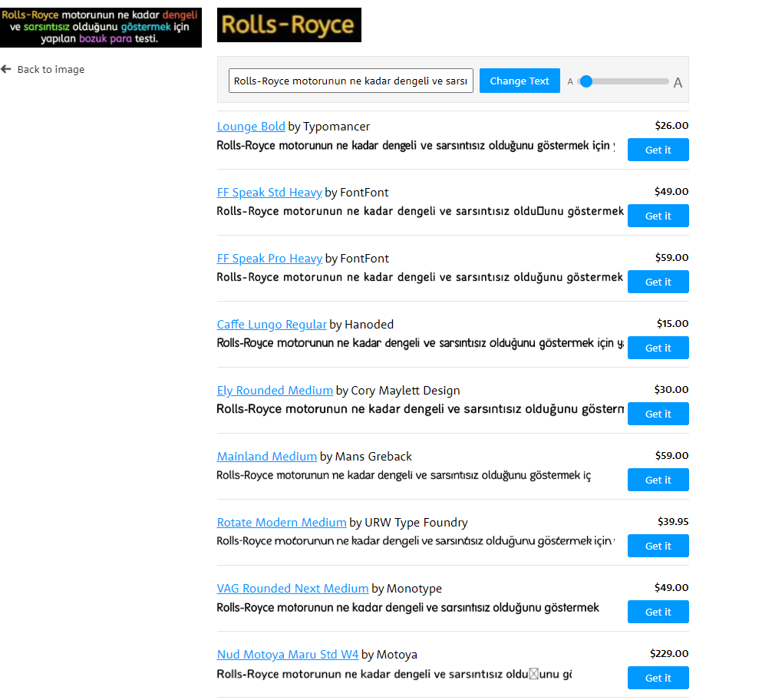The height and width of the screenshot is (700, 762).
Task: Click the Mainland Medium sample text preview
Action: pyautogui.click(x=404, y=475)
